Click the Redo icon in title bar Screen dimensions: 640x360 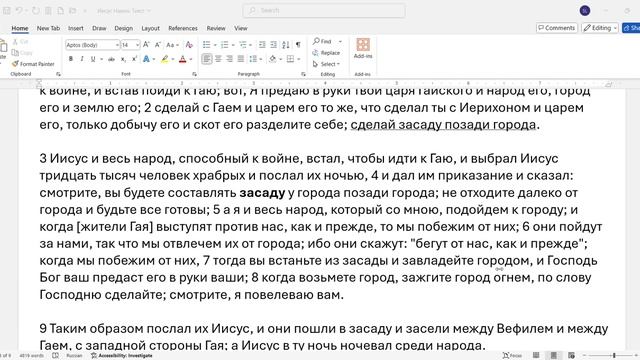(x=36, y=11)
